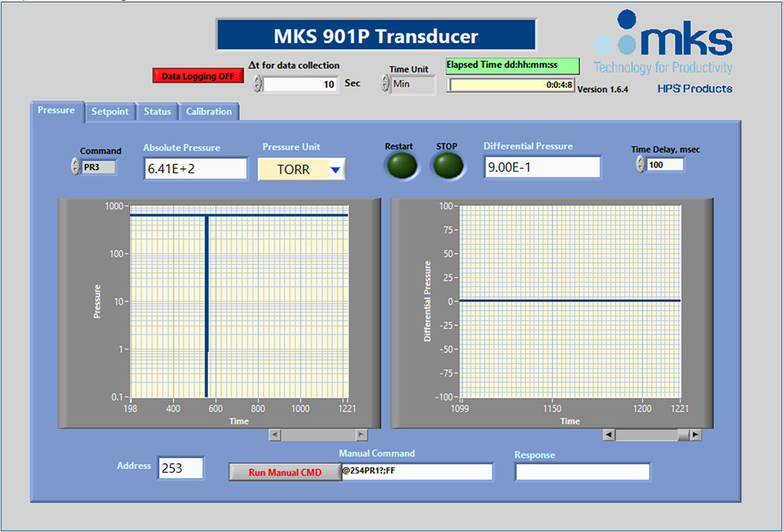Image resolution: width=783 pixels, height=532 pixels.
Task: Adjust the Time Delay msec stepper
Action: [640, 165]
